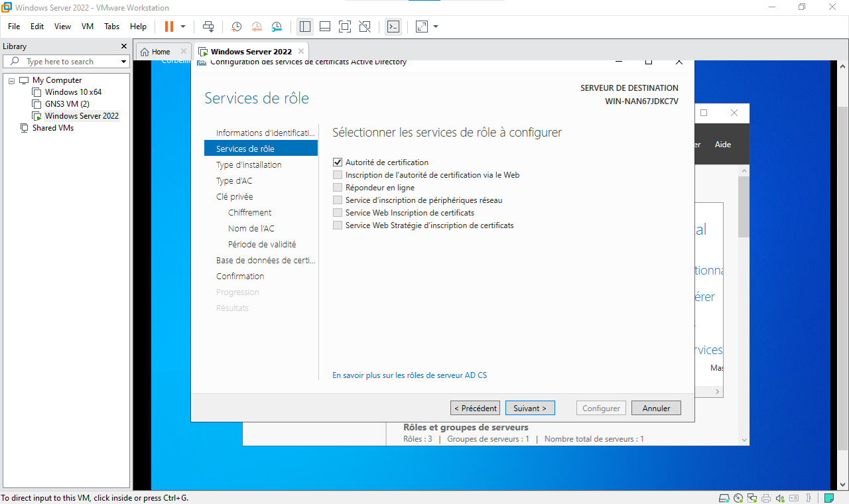
Task: Open the Help menu
Action: click(x=138, y=27)
